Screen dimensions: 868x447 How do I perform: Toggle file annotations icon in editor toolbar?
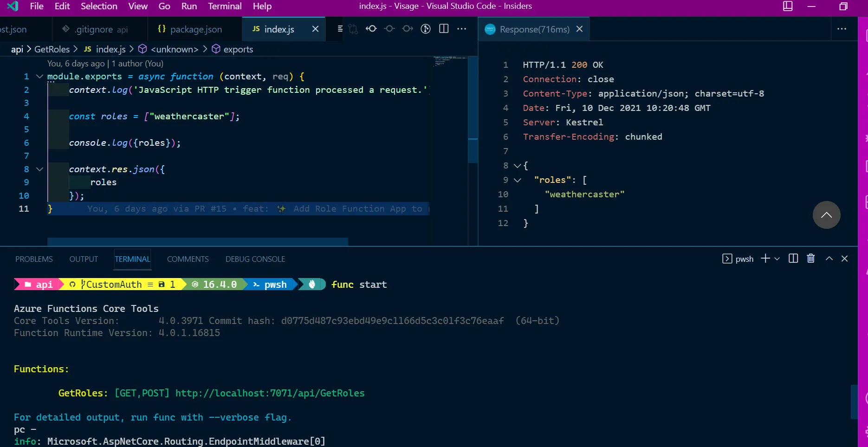(x=340, y=29)
